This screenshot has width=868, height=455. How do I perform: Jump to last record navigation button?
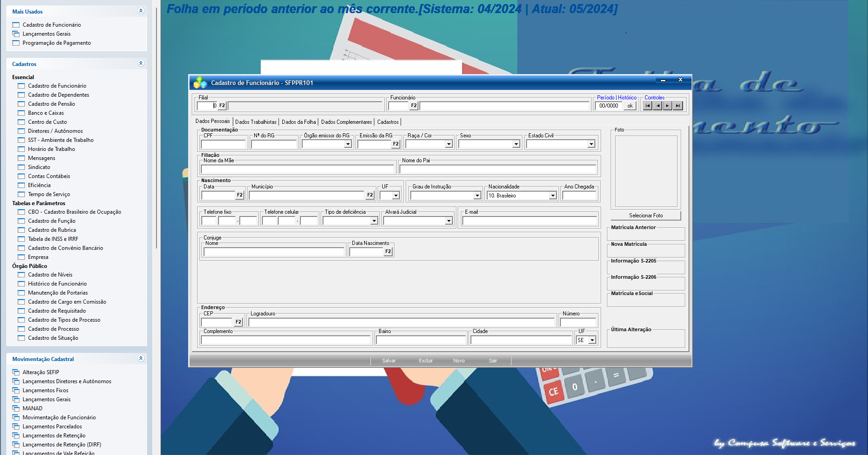(x=678, y=106)
